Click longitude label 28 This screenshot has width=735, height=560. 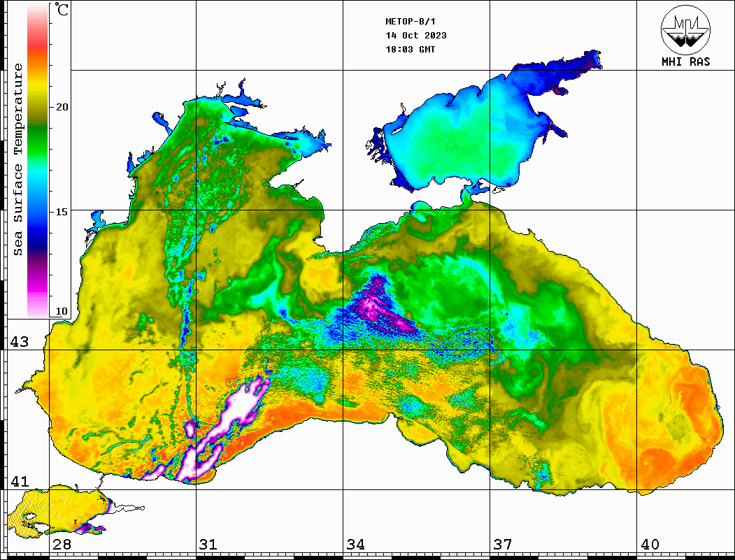coord(62,545)
